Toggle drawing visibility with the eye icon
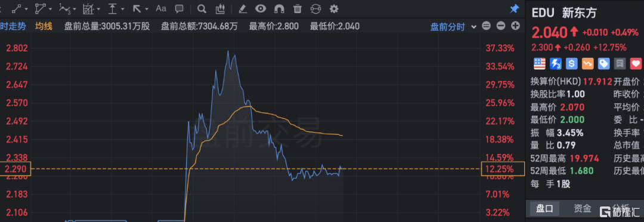The width and height of the screenshot is (644, 222). tap(261, 8)
